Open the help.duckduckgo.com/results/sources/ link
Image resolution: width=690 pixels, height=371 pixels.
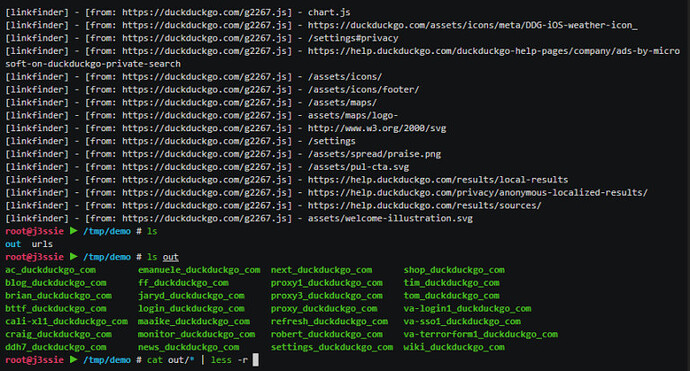425,206
